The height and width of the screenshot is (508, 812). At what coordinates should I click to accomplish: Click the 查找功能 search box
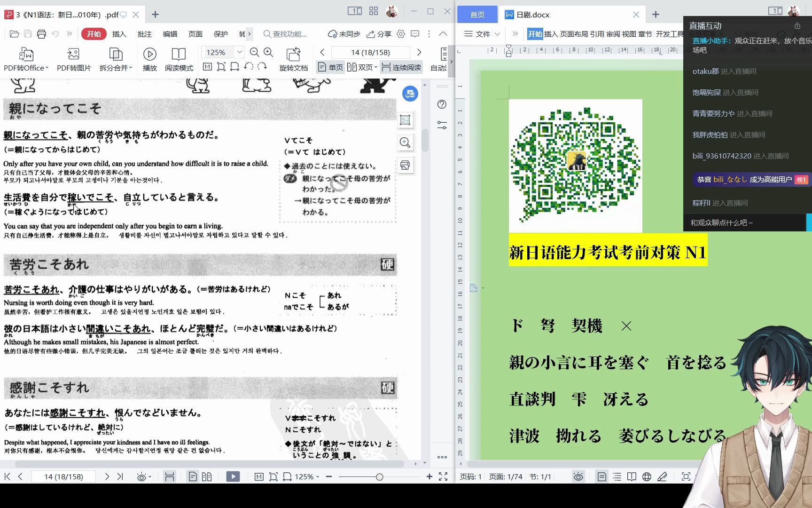click(285, 34)
